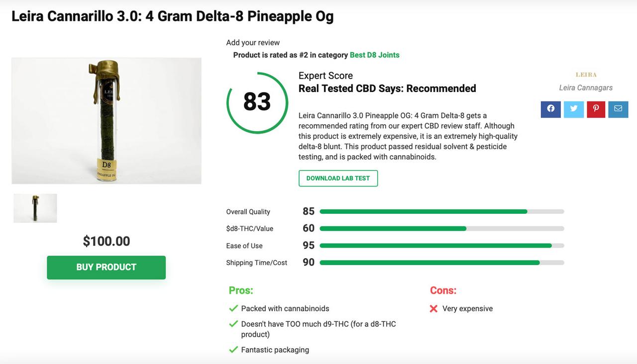Screen dimensions: 637x364
Task: Open the large product photo
Action: click(106, 120)
